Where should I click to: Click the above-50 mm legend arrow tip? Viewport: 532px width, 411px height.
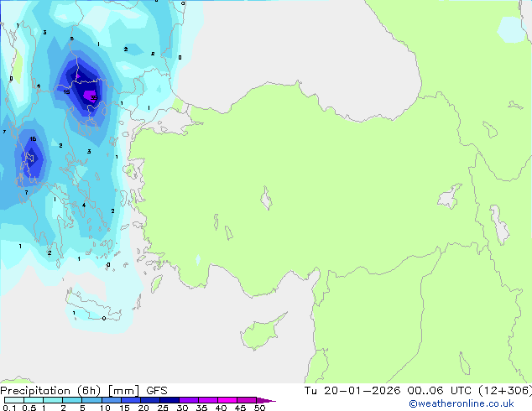pos(266,400)
